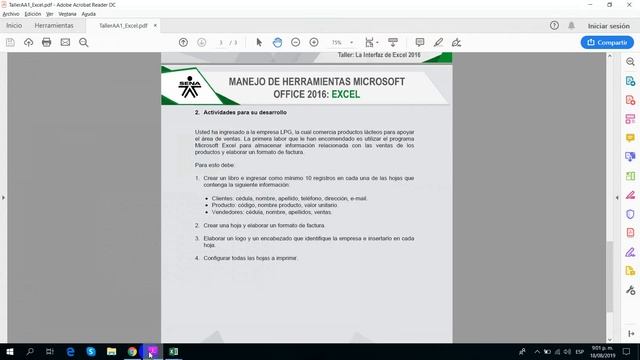Open Redact tool in right pane
This screenshot has width=640, height=360.
(630, 195)
